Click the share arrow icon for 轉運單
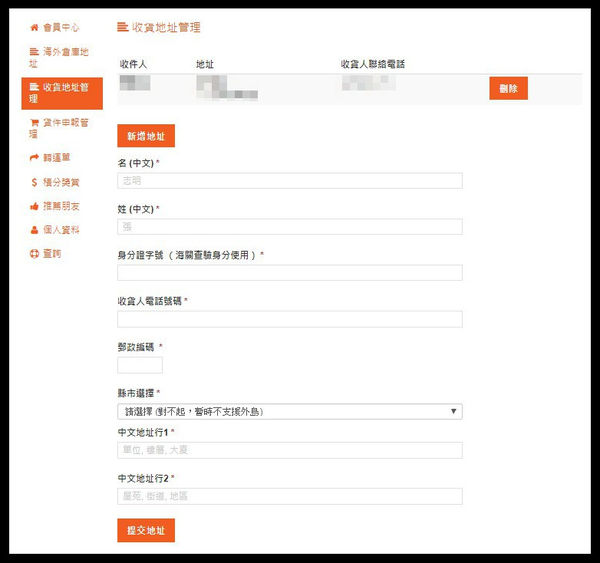The height and width of the screenshot is (563, 600). pos(34,158)
